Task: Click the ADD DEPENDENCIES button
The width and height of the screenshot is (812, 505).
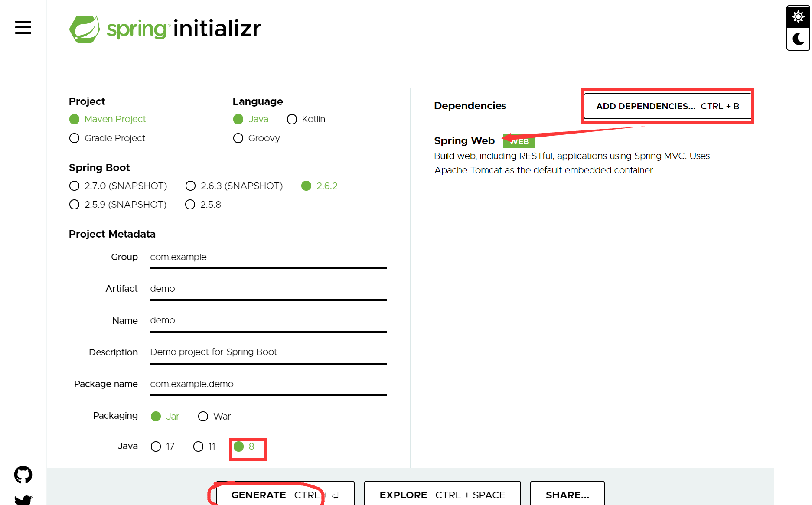Action: tap(668, 106)
